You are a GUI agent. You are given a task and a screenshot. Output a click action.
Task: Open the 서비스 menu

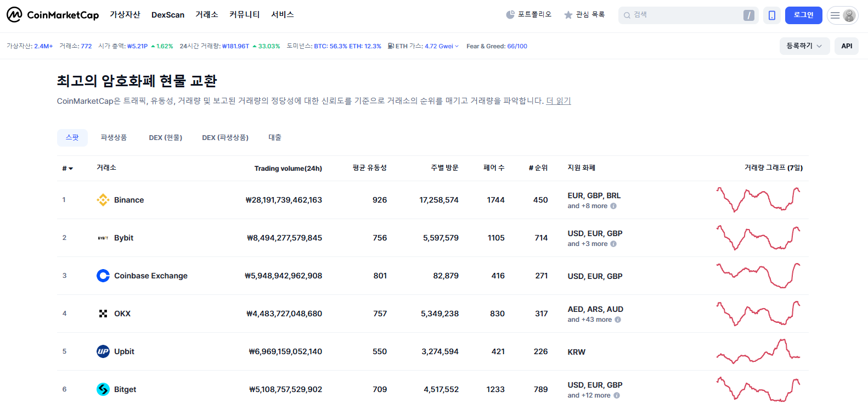pyautogui.click(x=283, y=15)
